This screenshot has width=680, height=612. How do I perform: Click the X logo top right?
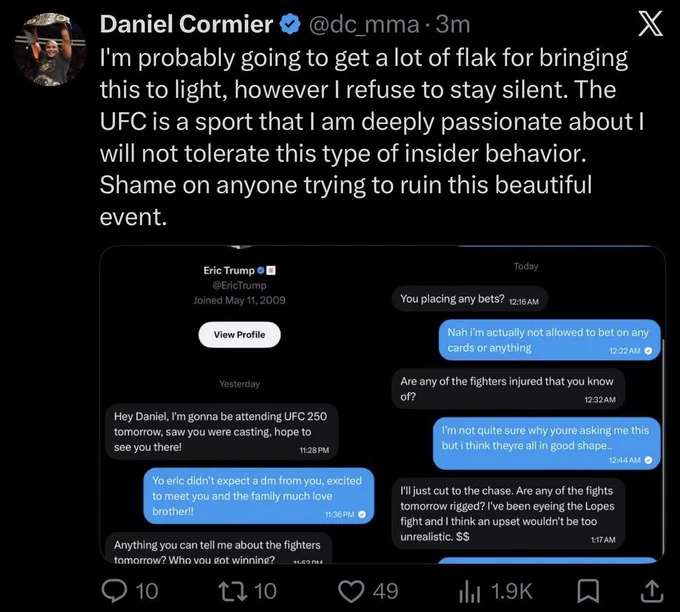click(650, 24)
